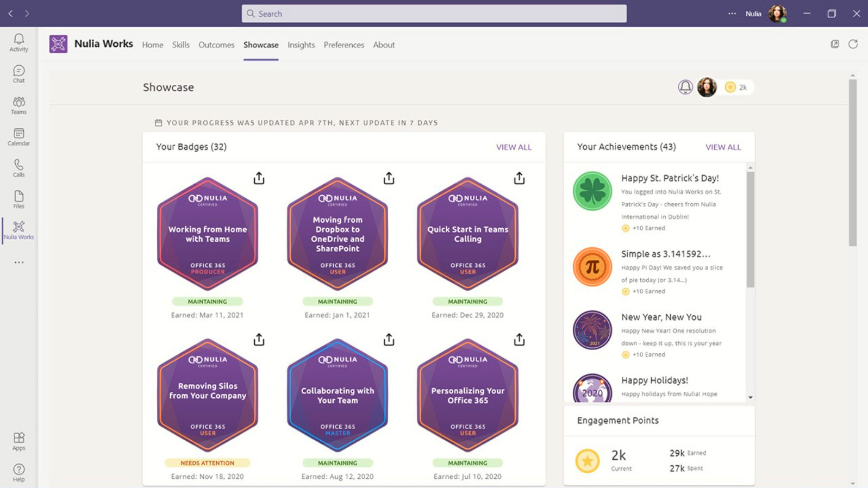The image size is (868, 488).
Task: Open Personalizing Your Office 365 badge
Action: (x=467, y=395)
